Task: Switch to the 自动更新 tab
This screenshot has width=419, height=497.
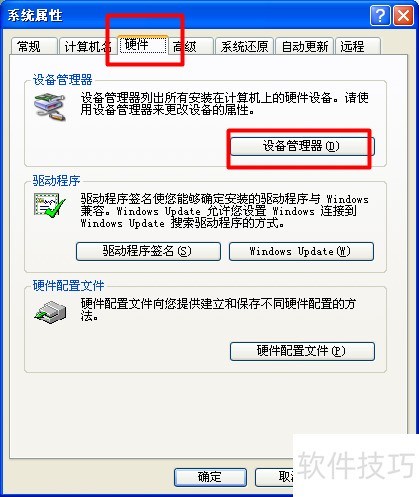Action: pos(305,46)
